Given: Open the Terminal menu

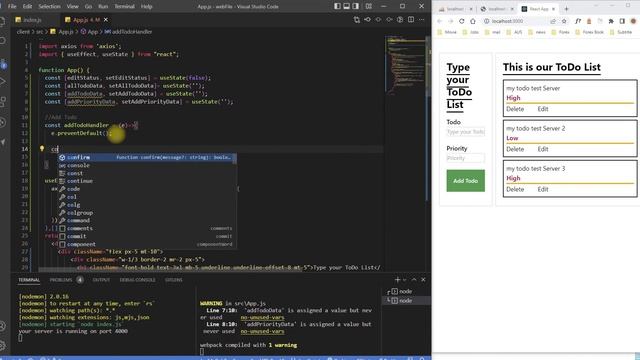Looking at the screenshot, I should [124, 7].
